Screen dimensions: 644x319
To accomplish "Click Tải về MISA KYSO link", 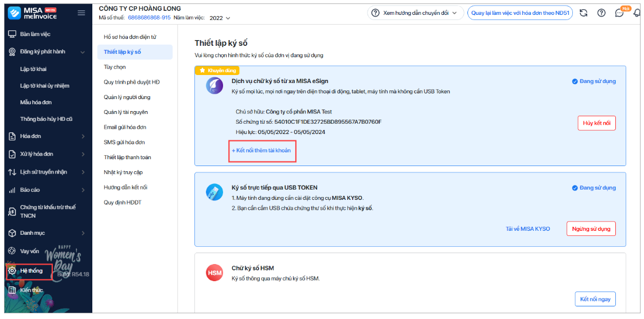I will tap(528, 229).
